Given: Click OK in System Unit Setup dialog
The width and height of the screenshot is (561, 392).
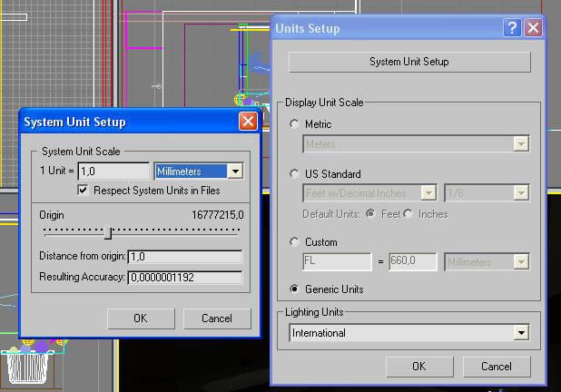Looking at the screenshot, I should pos(141,318).
